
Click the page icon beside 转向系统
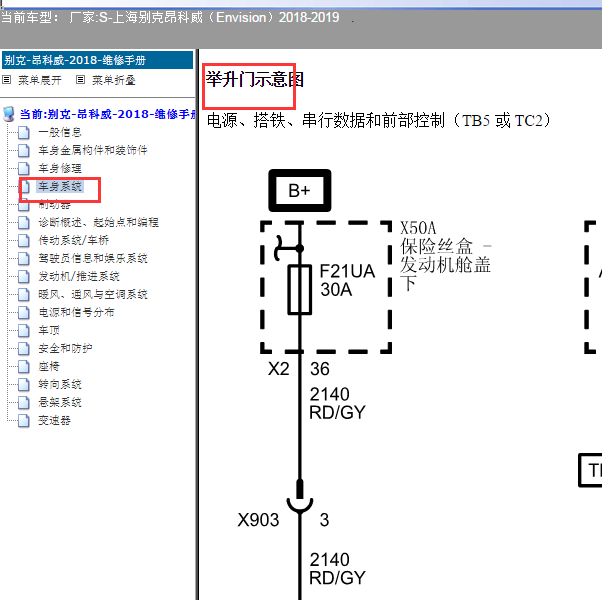pos(24,384)
